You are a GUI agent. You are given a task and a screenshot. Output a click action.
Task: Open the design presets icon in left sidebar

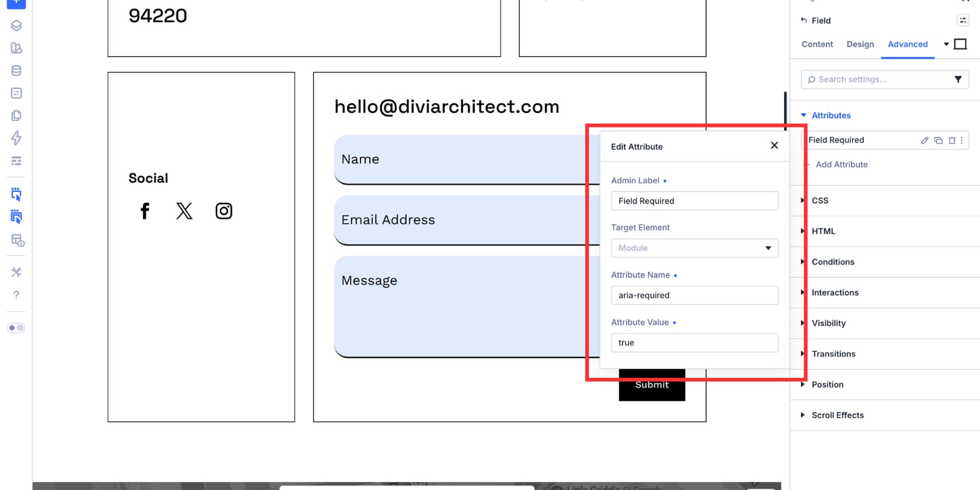tap(16, 48)
